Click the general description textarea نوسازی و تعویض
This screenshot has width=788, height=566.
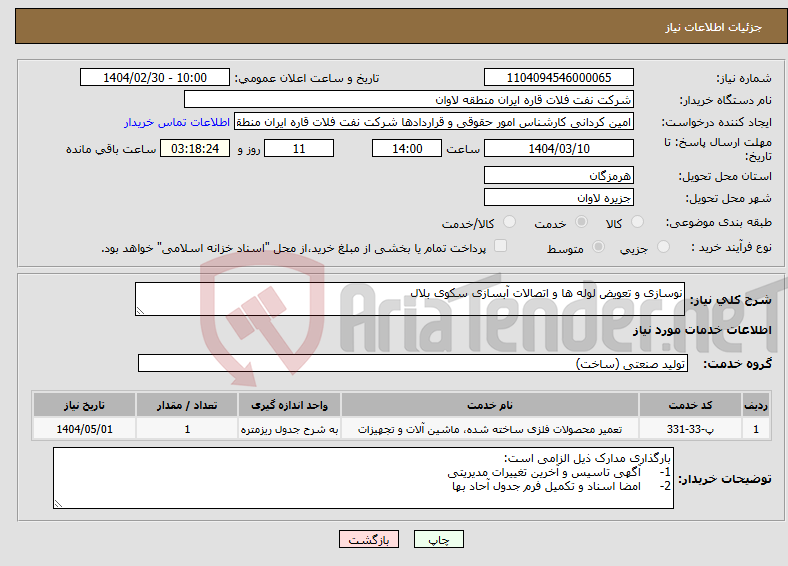pos(410,299)
